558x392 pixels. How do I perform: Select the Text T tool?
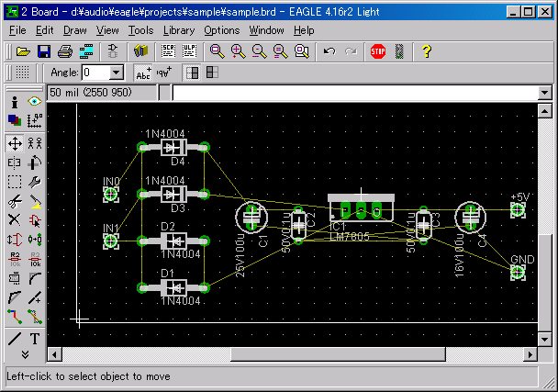pyautogui.click(x=35, y=339)
